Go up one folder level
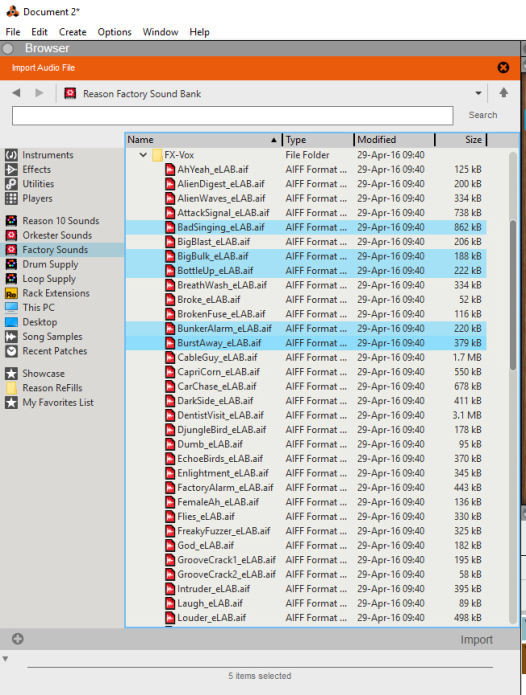The image size is (526, 695). pos(503,93)
